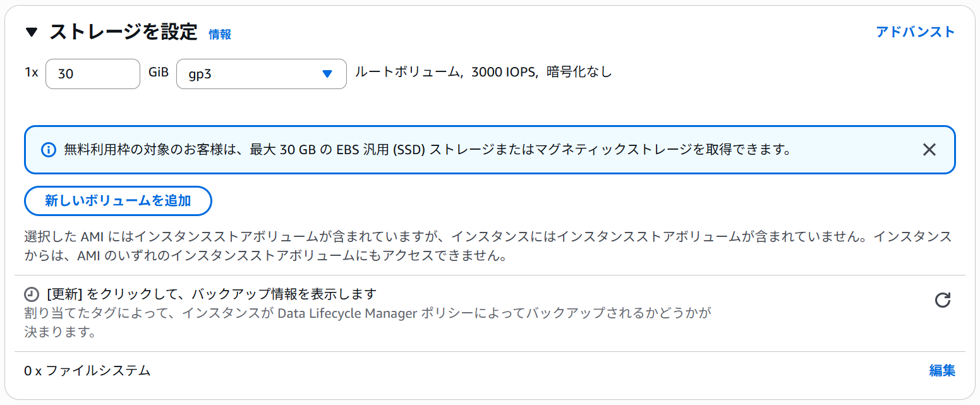Click the blue arrow in gp3 selector
The width and height of the screenshot is (980, 405).
[327, 74]
